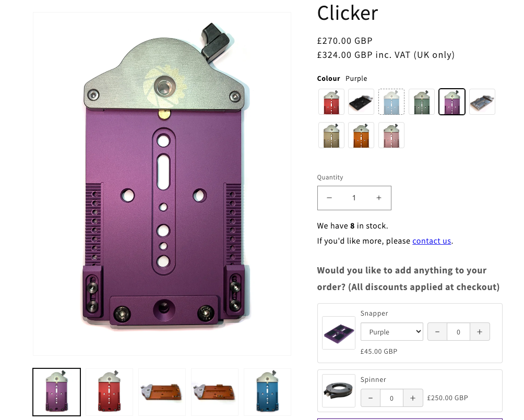The width and height of the screenshot is (524, 420).
Task: Select the green colour swatch
Action: click(422, 102)
